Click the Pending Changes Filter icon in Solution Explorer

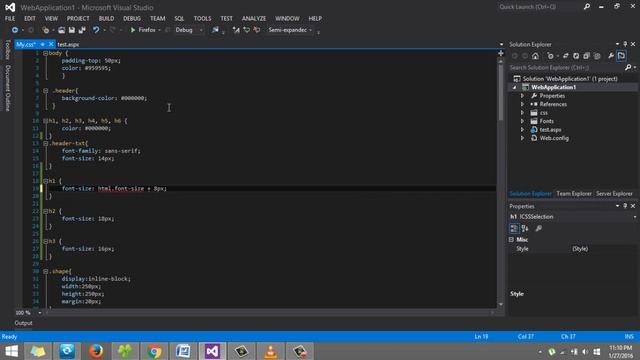tap(550, 56)
